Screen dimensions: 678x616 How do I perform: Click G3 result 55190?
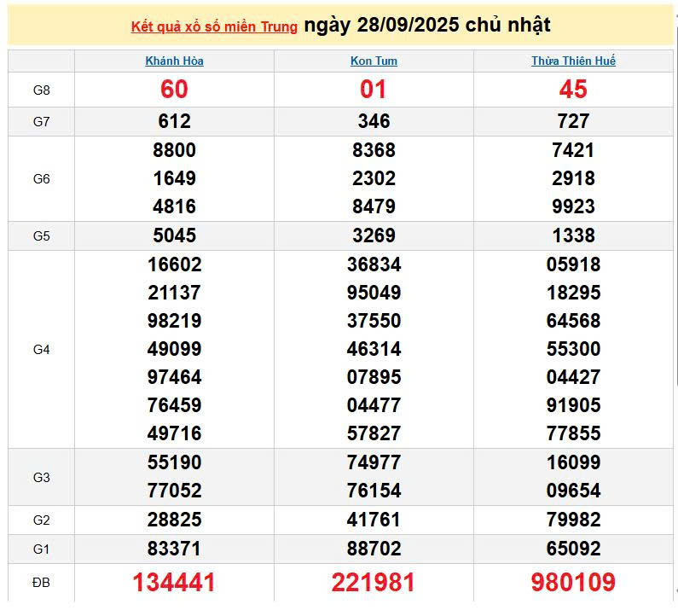(174, 462)
